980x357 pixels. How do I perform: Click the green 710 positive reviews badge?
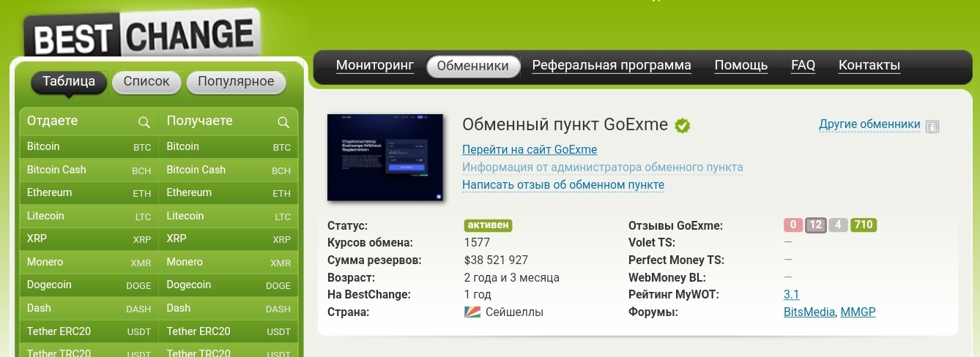(864, 225)
